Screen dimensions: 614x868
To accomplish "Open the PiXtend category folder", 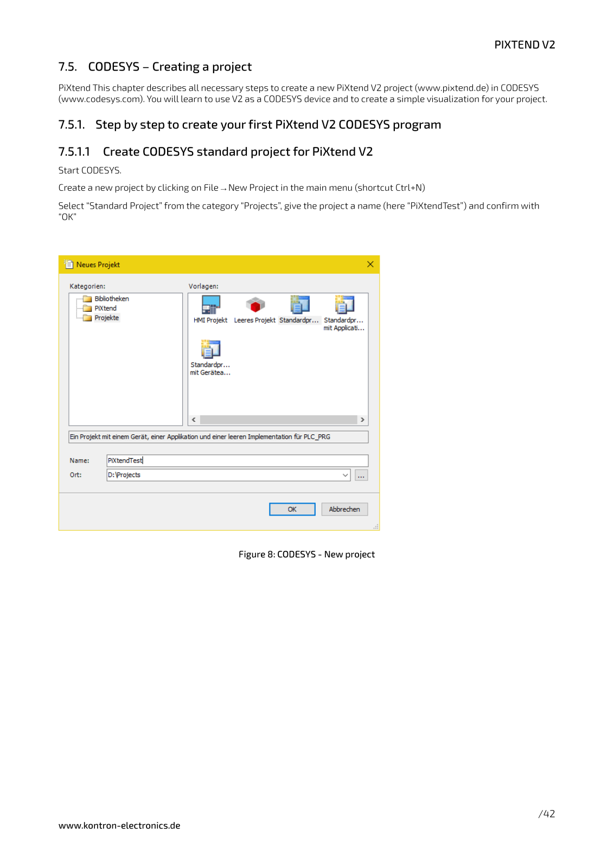I will click(100, 308).
